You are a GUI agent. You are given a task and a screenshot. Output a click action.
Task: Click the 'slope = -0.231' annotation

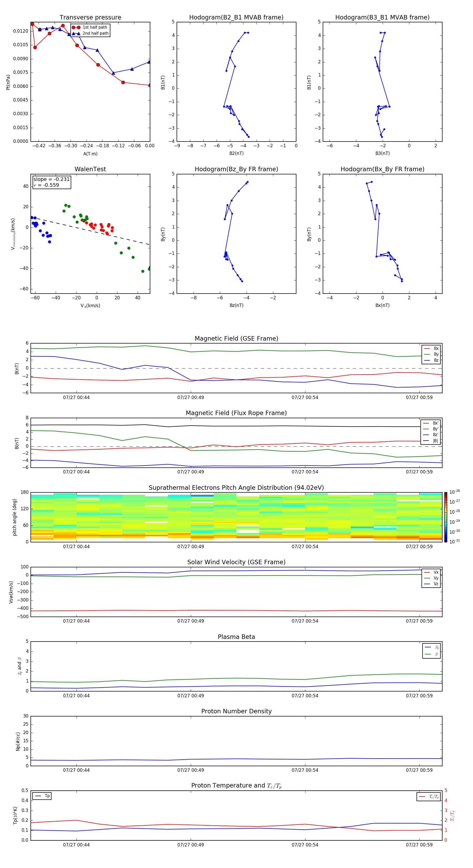click(52, 179)
